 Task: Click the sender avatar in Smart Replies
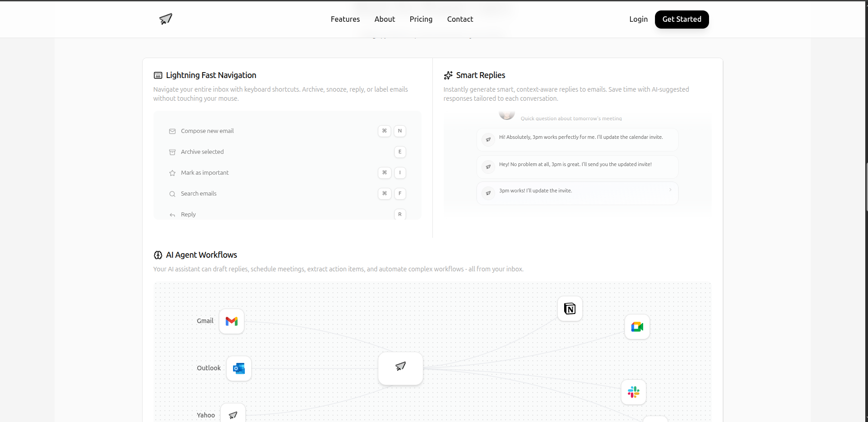click(x=506, y=114)
